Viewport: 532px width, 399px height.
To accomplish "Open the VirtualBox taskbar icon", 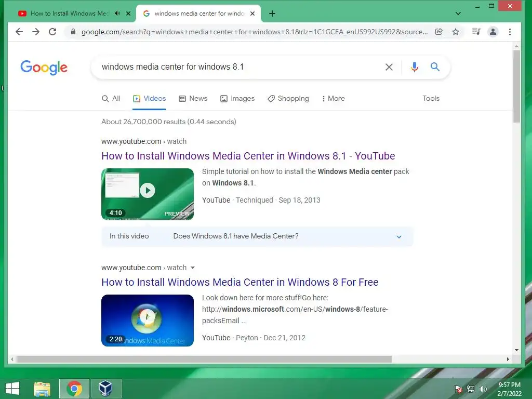I will point(105,389).
